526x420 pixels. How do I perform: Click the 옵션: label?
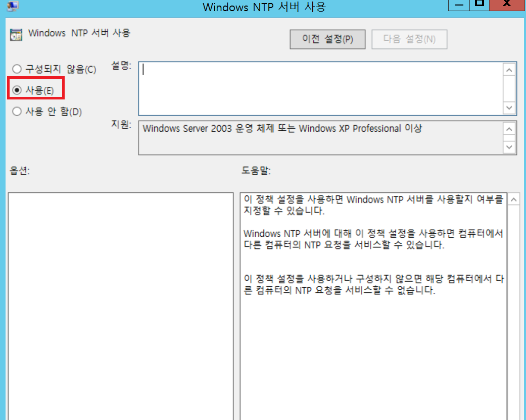(x=20, y=171)
